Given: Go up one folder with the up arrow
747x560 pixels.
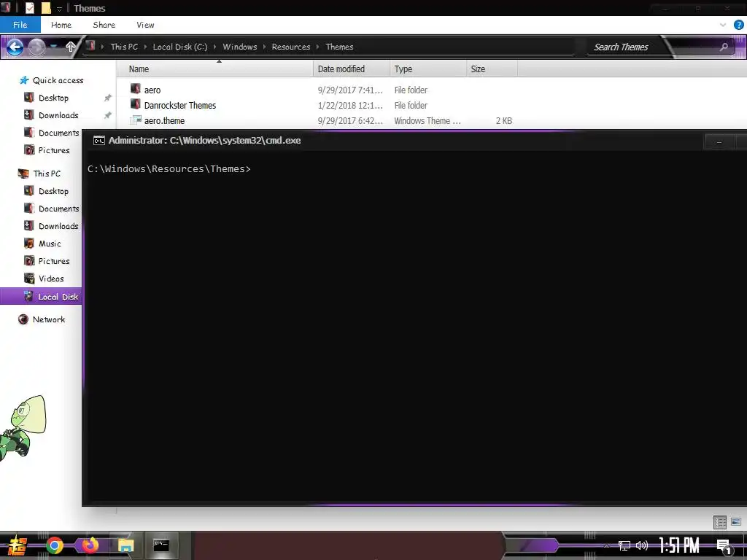Looking at the screenshot, I should 71,47.
